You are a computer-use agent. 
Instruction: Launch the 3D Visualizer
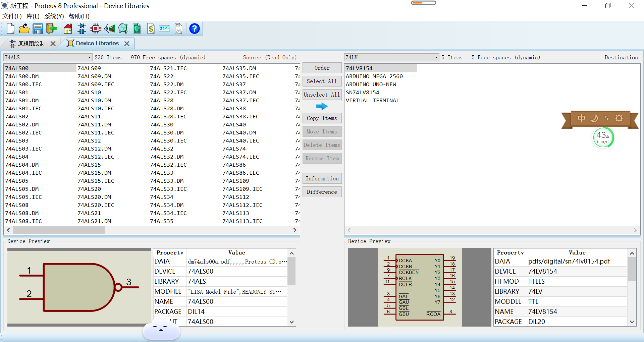pos(109,28)
